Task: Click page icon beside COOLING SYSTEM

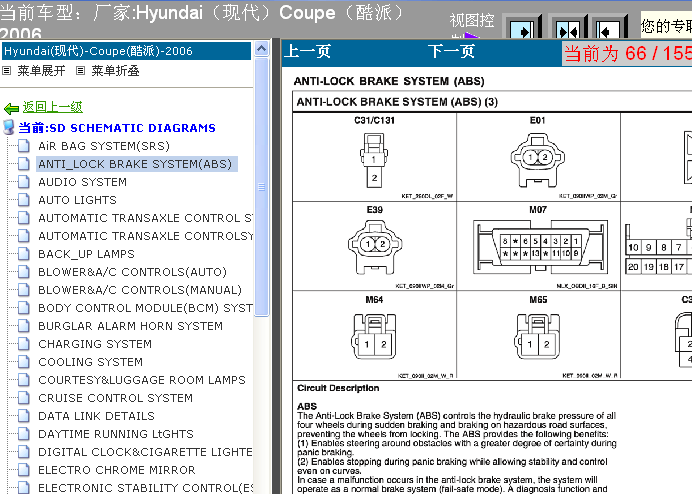Action: coord(24,362)
